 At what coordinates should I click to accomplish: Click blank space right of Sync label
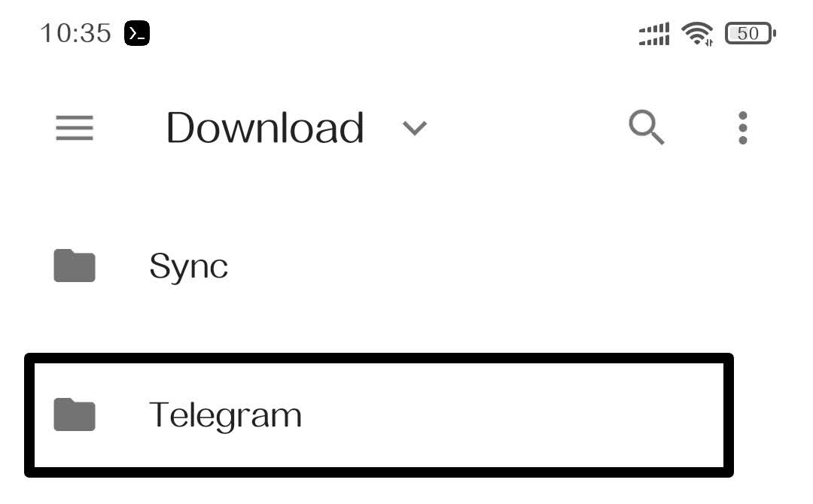pyautogui.click(x=489, y=266)
